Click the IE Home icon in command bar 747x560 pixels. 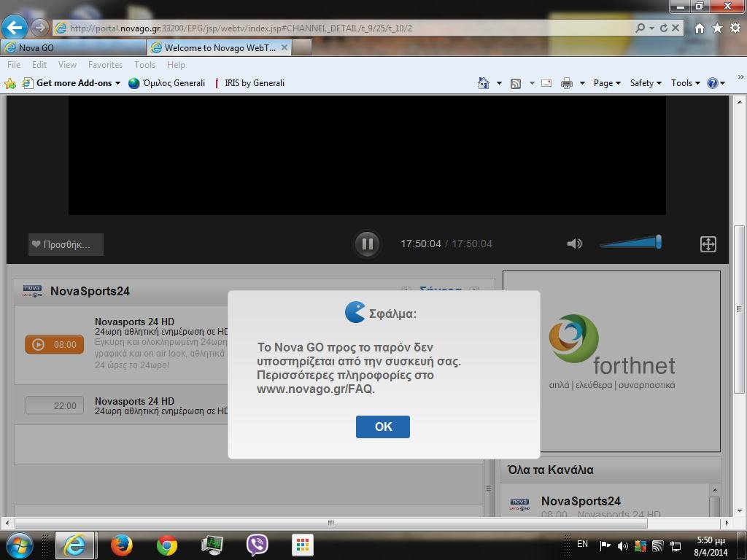pos(483,83)
